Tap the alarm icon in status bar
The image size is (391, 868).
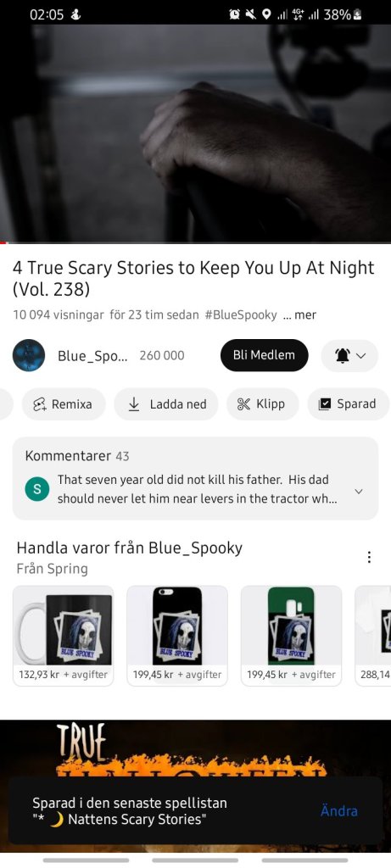tap(235, 15)
